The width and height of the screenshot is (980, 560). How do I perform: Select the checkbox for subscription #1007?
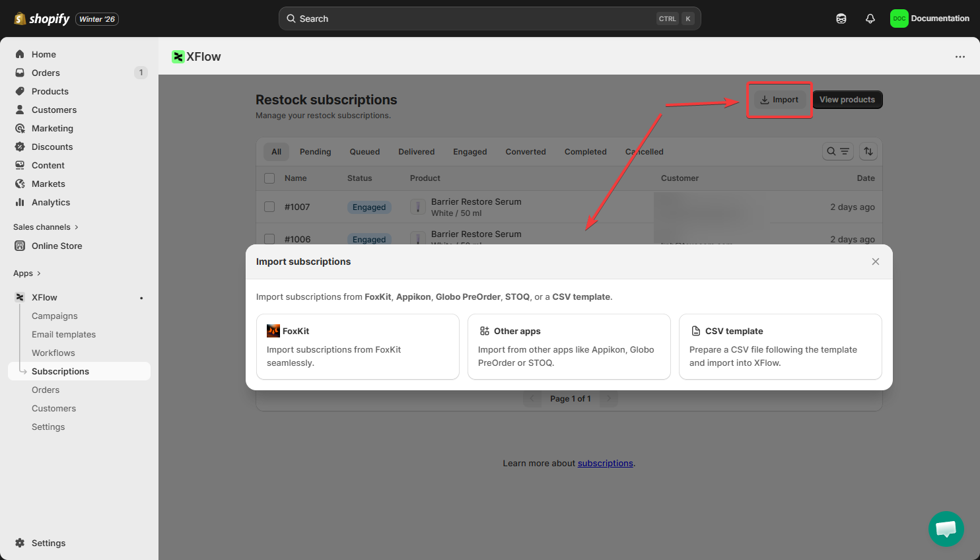269,207
